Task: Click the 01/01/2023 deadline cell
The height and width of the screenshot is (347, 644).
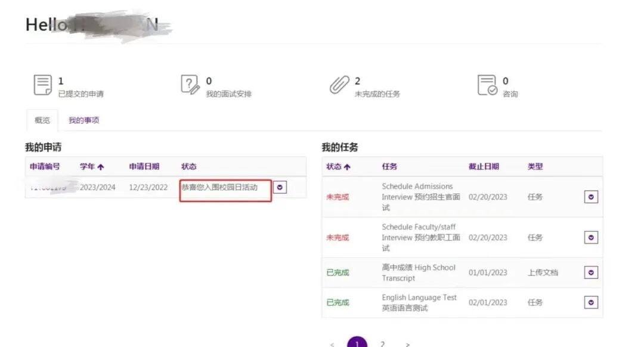Action: coord(488,272)
